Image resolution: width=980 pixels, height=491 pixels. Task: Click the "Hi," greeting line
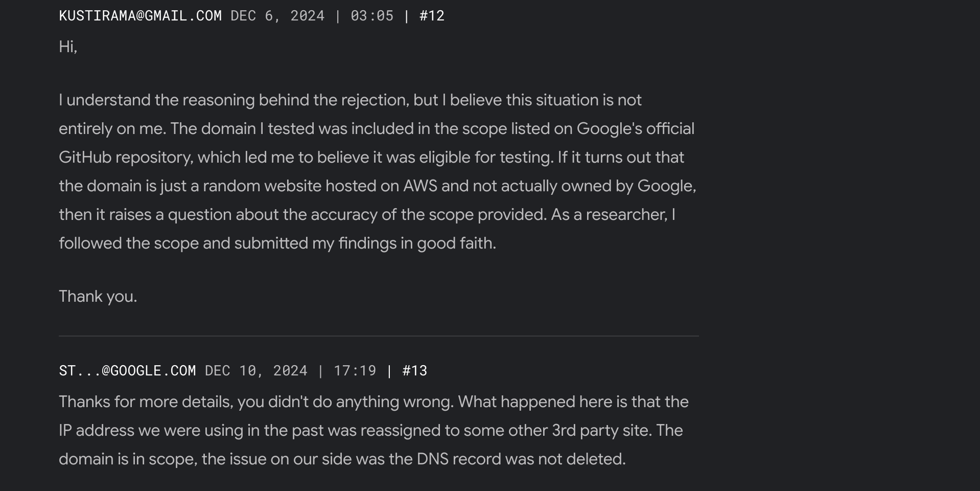pyautogui.click(x=68, y=47)
